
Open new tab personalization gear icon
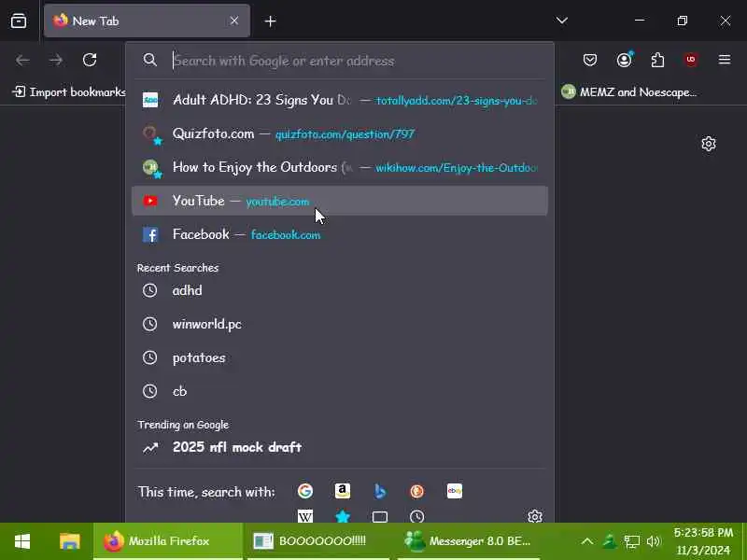pos(709,144)
